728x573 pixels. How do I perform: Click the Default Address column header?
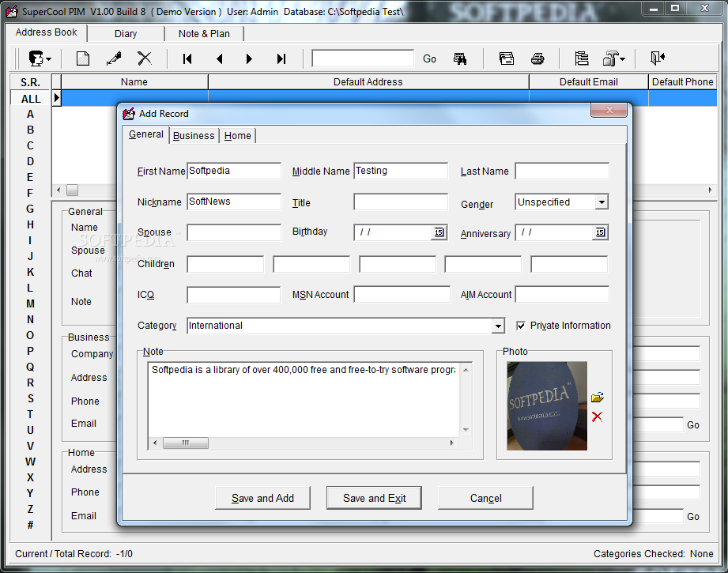368,81
